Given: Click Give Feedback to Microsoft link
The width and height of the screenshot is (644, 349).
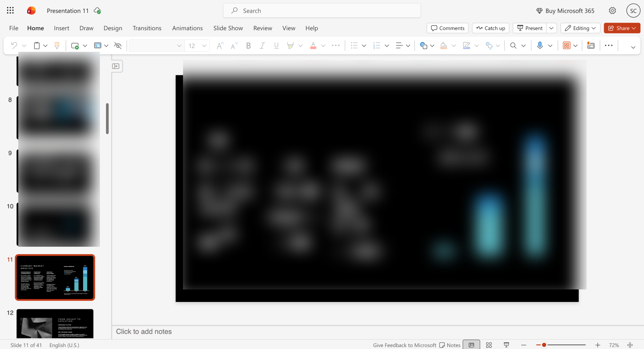Looking at the screenshot, I should [405, 345].
